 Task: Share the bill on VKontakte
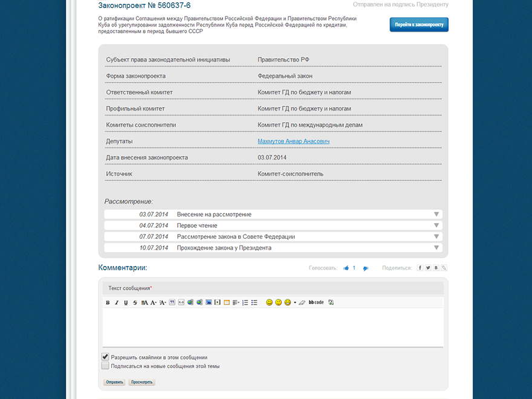(x=436, y=268)
